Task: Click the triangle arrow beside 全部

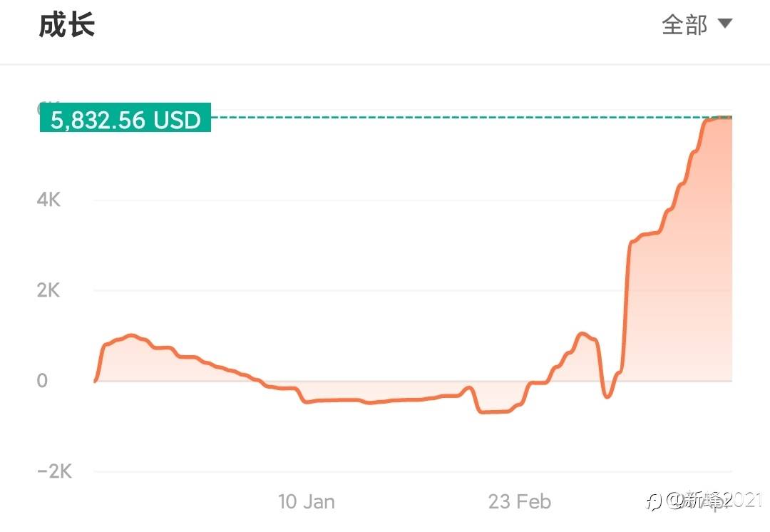Action: pyautogui.click(x=724, y=24)
